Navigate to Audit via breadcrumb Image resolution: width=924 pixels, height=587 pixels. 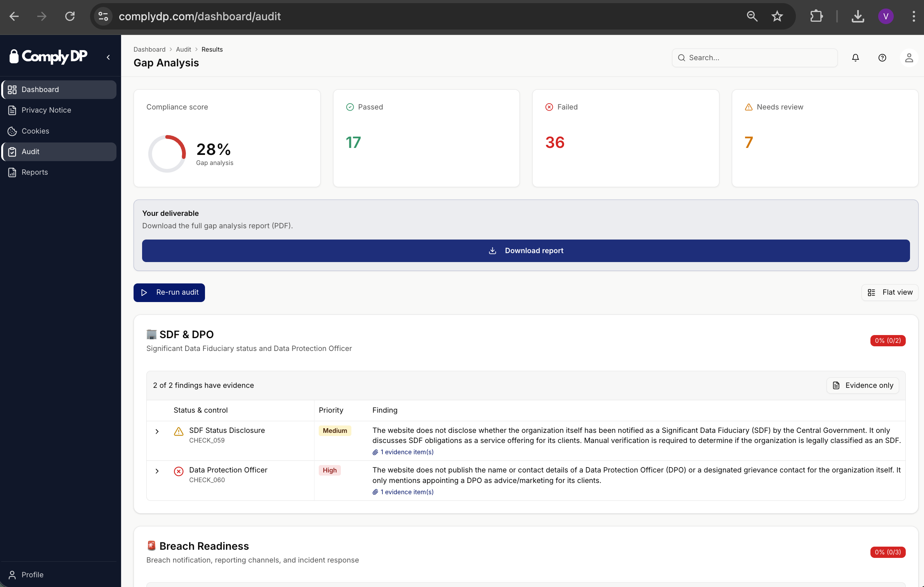click(x=183, y=49)
